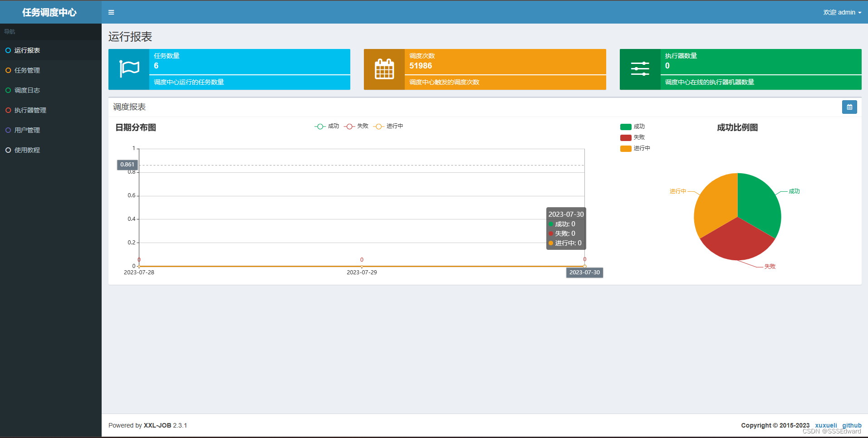Click the 调度报表 panel heading

tap(129, 107)
